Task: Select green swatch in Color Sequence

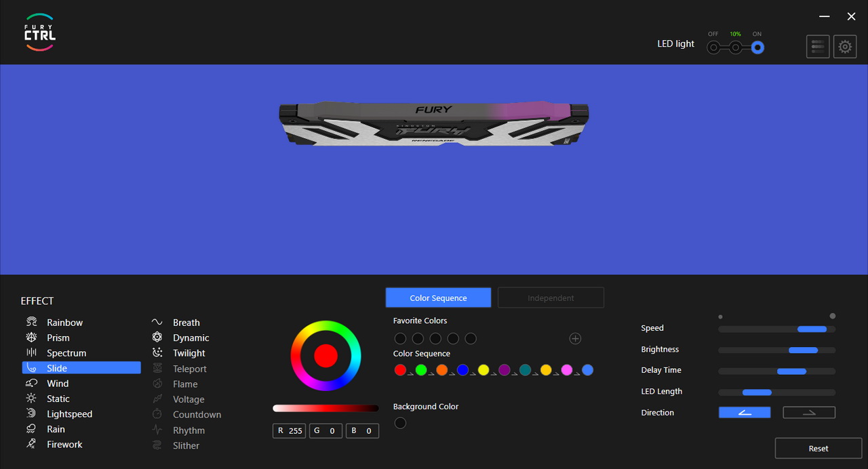Action: [x=421, y=369]
